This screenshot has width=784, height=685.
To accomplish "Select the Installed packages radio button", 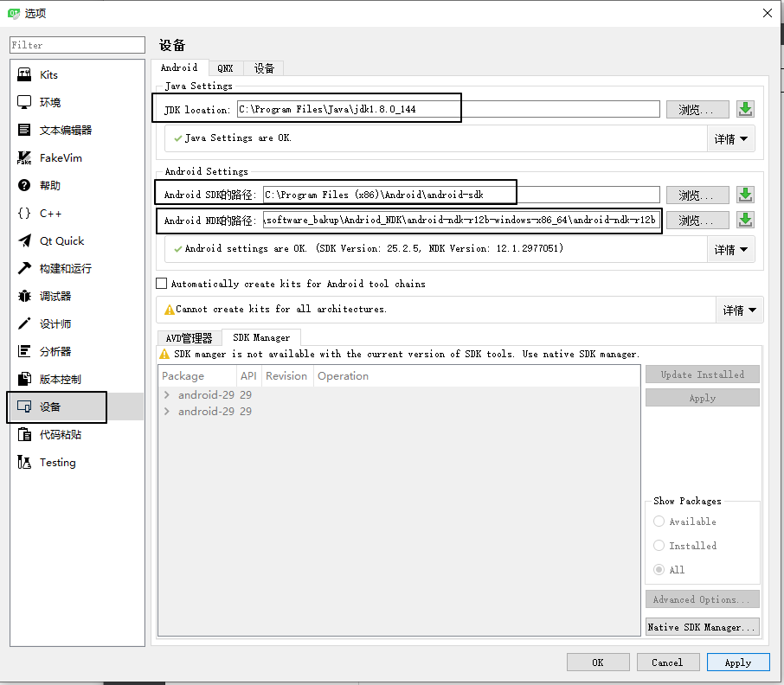I will (659, 545).
